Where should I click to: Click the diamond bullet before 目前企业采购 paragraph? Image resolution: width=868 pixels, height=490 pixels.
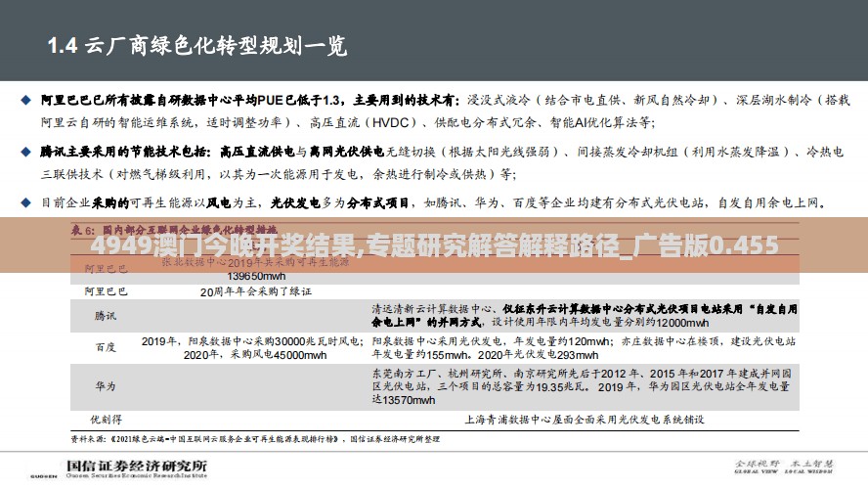coord(27,203)
